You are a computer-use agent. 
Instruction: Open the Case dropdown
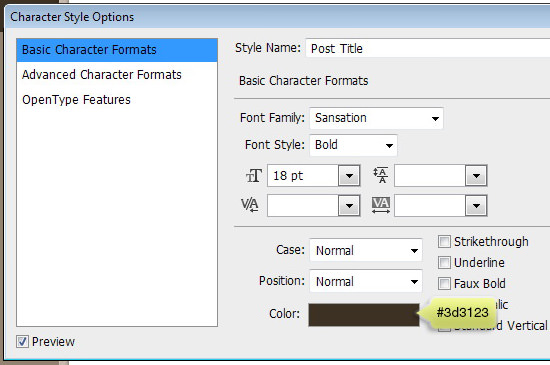click(366, 250)
